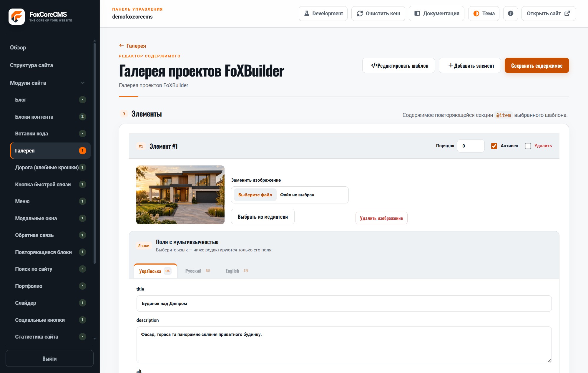Image resolution: width=588 pixels, height=373 pixels.
Task: Click the Открыть сайт button
Action: 549,14
